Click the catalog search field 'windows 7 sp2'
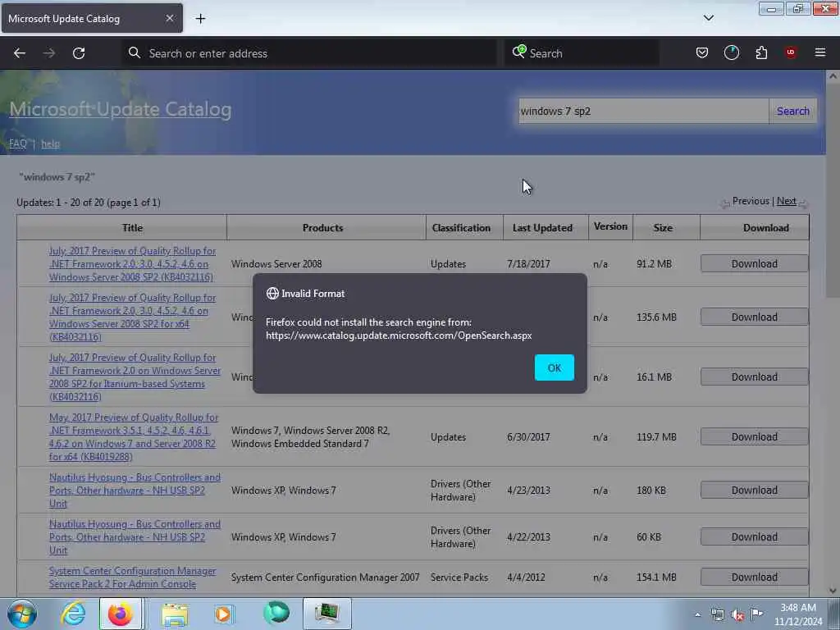 tap(643, 111)
